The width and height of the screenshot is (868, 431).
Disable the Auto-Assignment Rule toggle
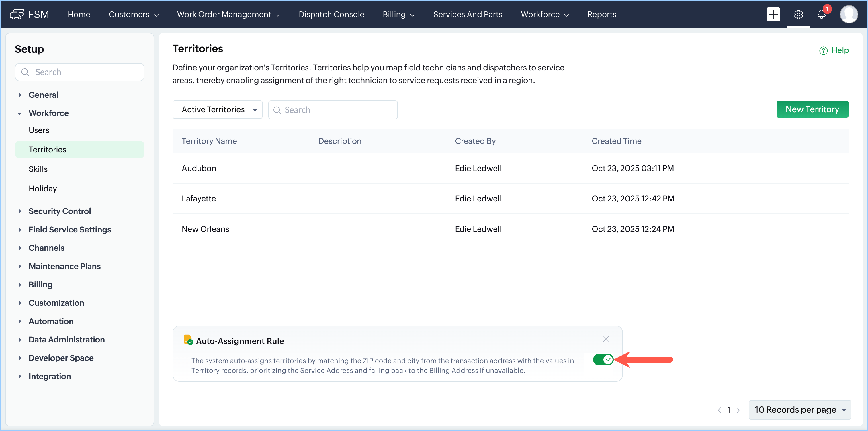tap(603, 360)
